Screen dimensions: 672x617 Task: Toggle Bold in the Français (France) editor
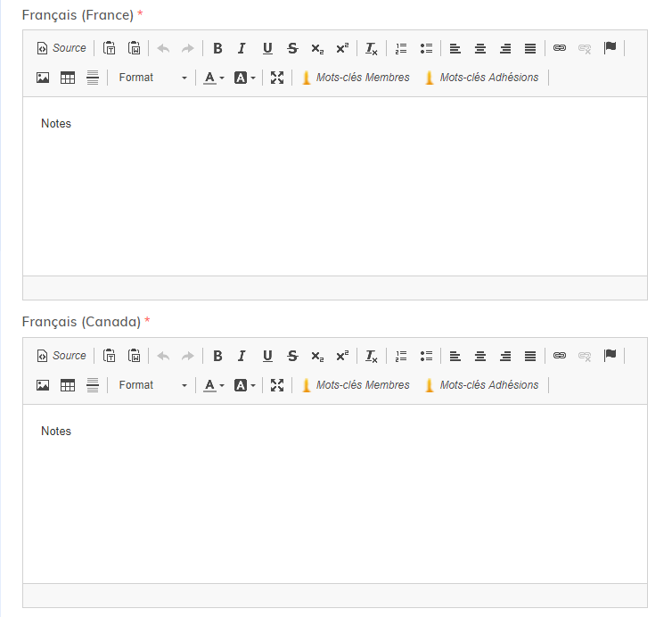coord(217,48)
